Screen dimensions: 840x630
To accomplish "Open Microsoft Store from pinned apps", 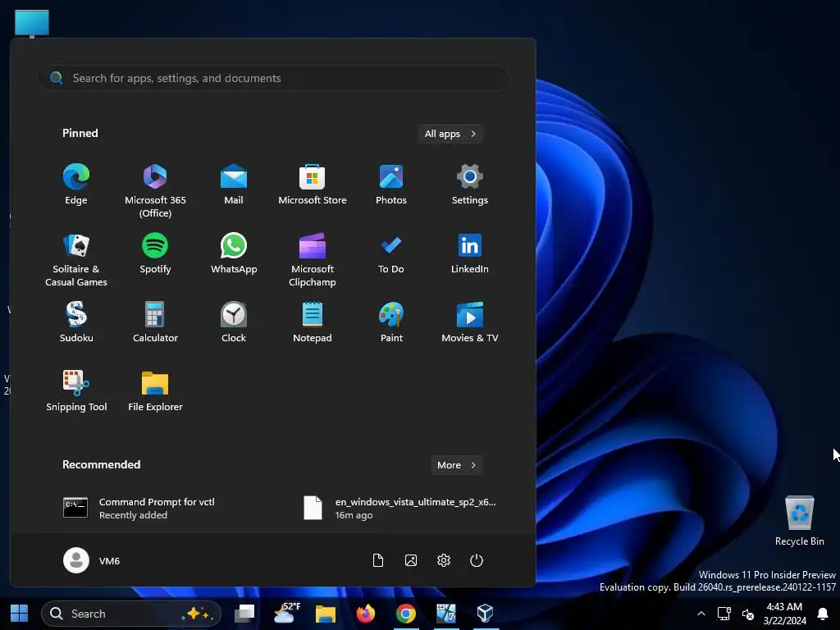I will coord(313,185).
